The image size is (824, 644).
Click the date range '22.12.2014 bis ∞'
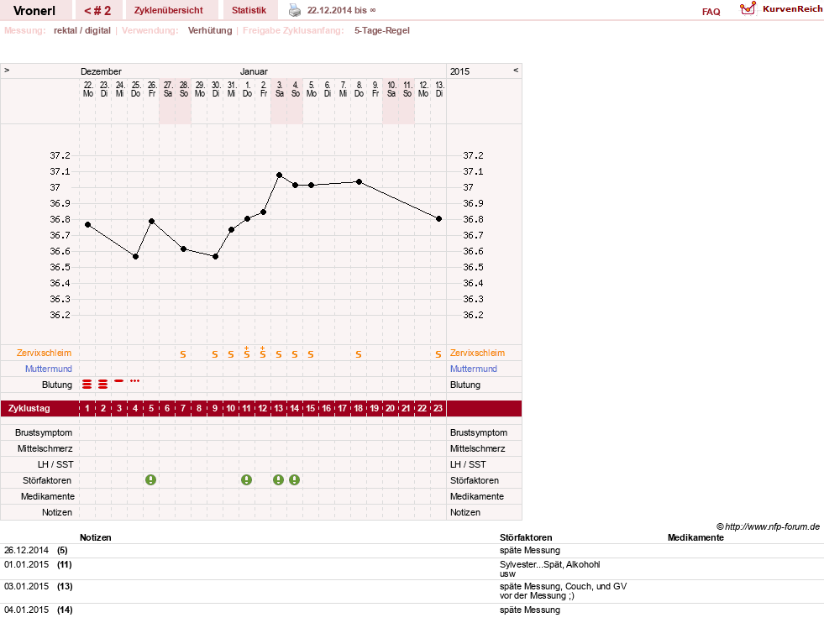tap(342, 10)
